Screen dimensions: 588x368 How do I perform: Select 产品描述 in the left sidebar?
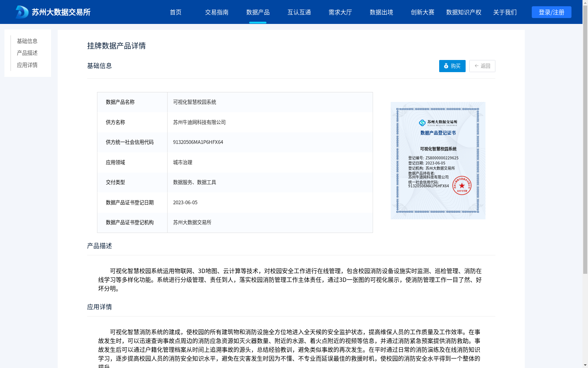tap(26, 53)
